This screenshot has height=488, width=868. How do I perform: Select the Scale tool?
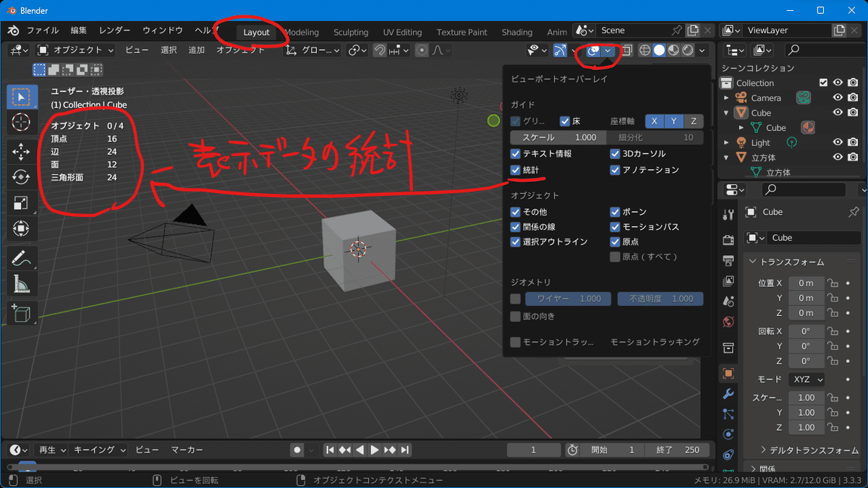tap(21, 203)
